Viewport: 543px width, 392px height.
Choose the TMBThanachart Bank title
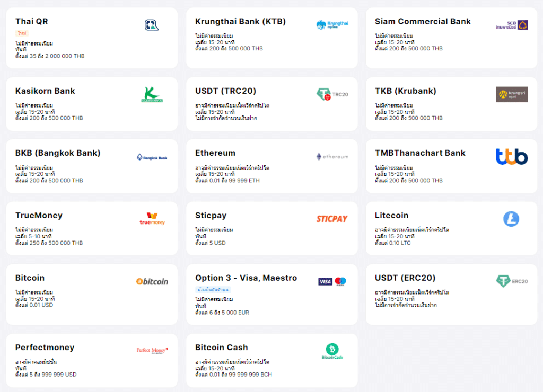click(x=420, y=153)
